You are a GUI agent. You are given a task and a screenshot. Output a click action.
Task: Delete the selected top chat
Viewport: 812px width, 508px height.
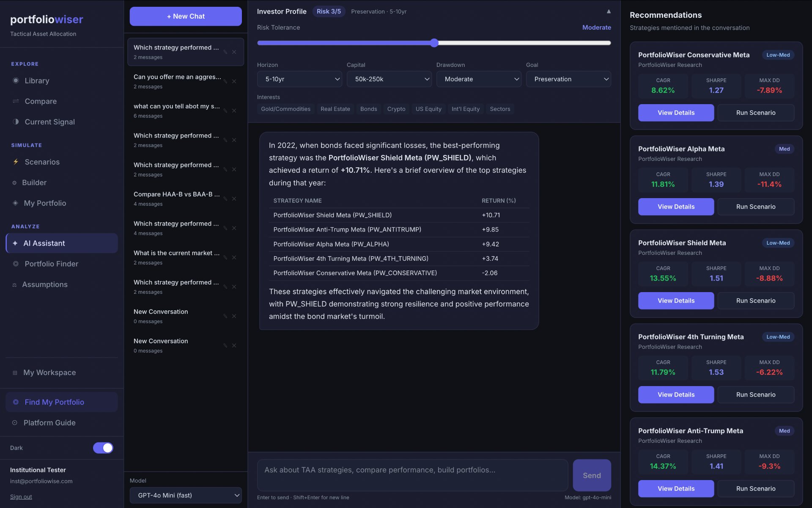(234, 52)
